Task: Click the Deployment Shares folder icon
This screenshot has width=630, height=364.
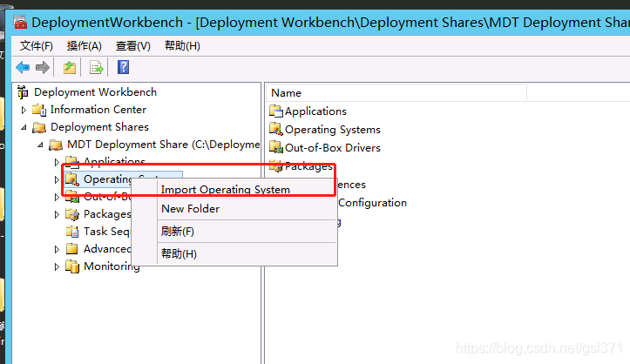Action: pos(39,127)
